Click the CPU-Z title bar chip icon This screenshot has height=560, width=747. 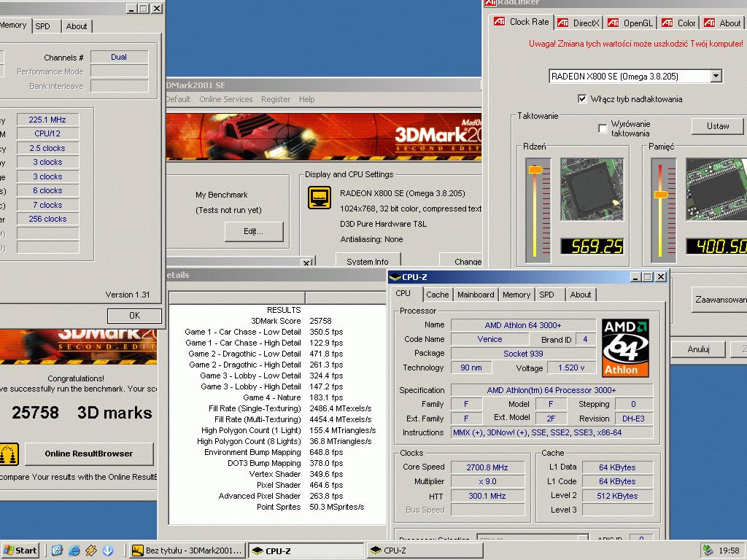395,277
